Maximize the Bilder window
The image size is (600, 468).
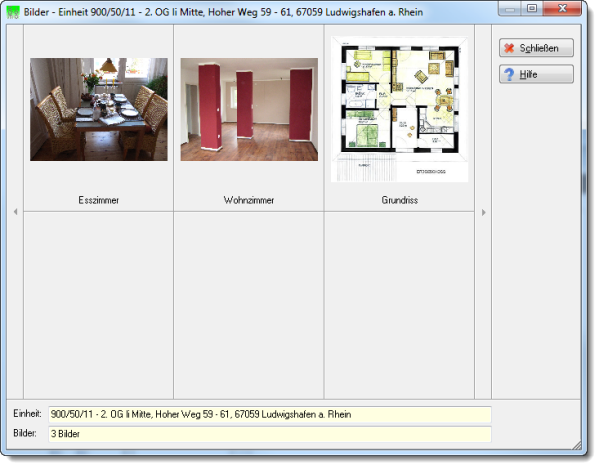point(532,8)
